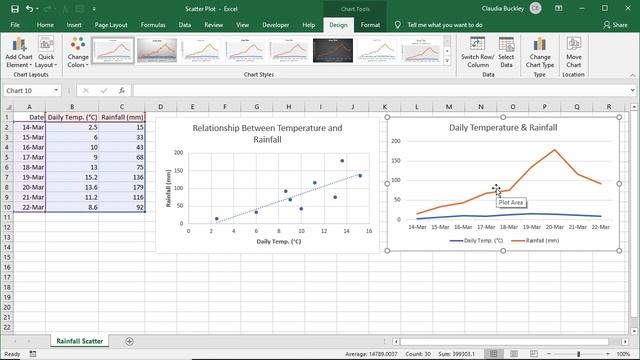Screen dimensions: 640x360
Task: Click Change Chart Type icon
Action: click(x=540, y=53)
